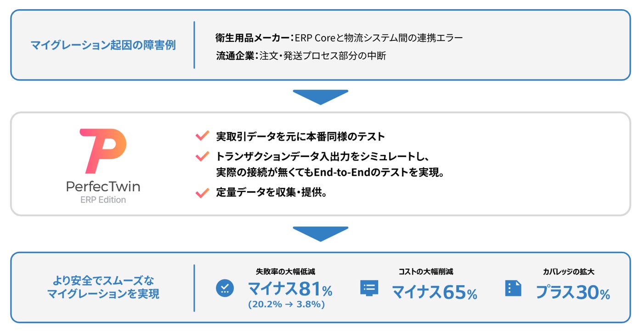
Task: Click the (20.2% → 3.8%) text
Action: point(286,305)
